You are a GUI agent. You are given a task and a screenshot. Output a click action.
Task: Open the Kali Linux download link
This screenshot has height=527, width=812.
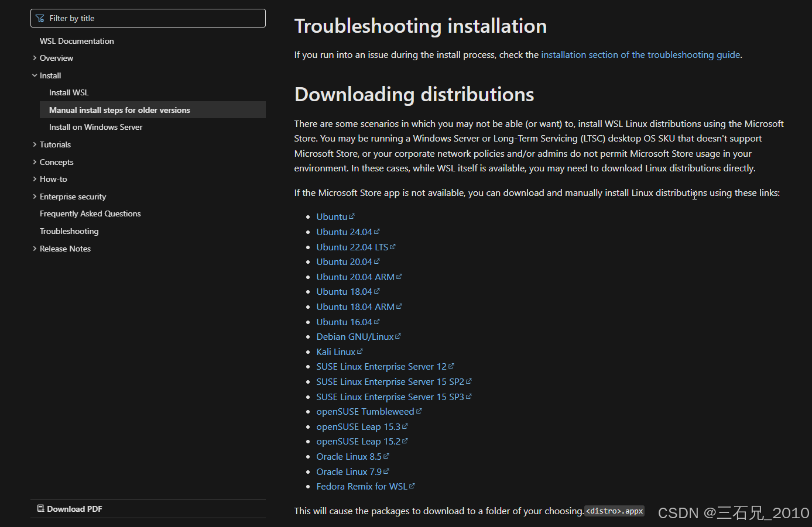point(336,352)
